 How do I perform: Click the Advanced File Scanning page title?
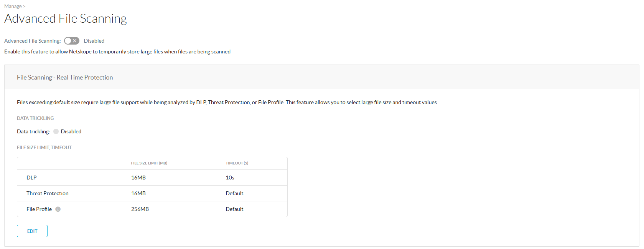(66, 18)
